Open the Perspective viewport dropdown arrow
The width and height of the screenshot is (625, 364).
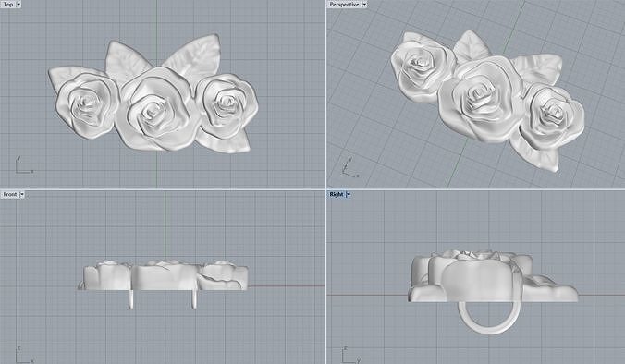pyautogui.click(x=364, y=5)
